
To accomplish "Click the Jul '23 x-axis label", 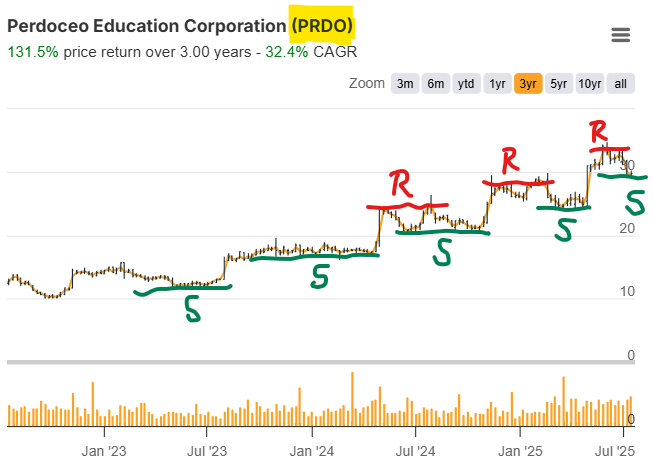I will click(206, 450).
